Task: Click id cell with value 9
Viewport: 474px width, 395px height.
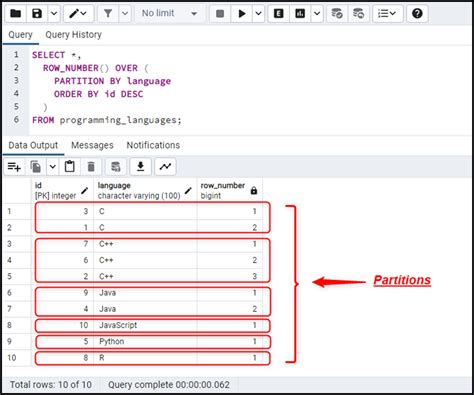Action: [63, 293]
